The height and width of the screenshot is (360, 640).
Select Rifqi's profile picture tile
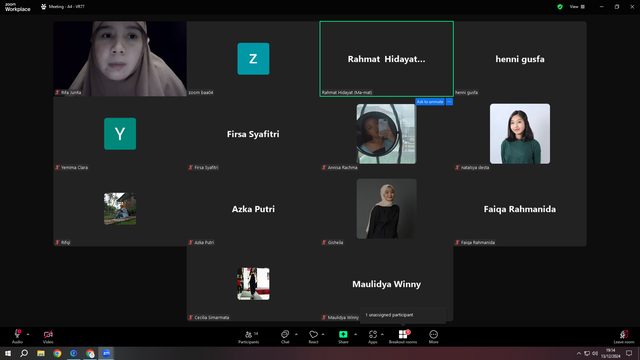point(120,209)
